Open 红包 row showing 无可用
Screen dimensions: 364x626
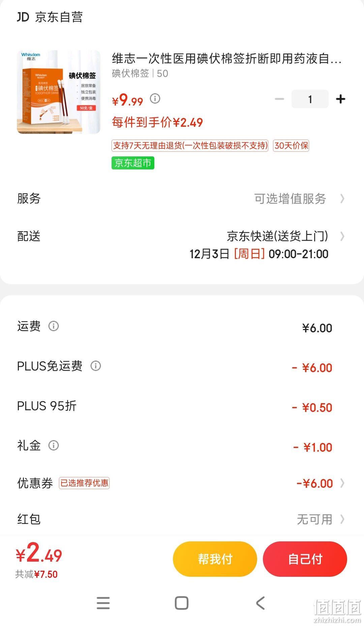[x=182, y=519]
